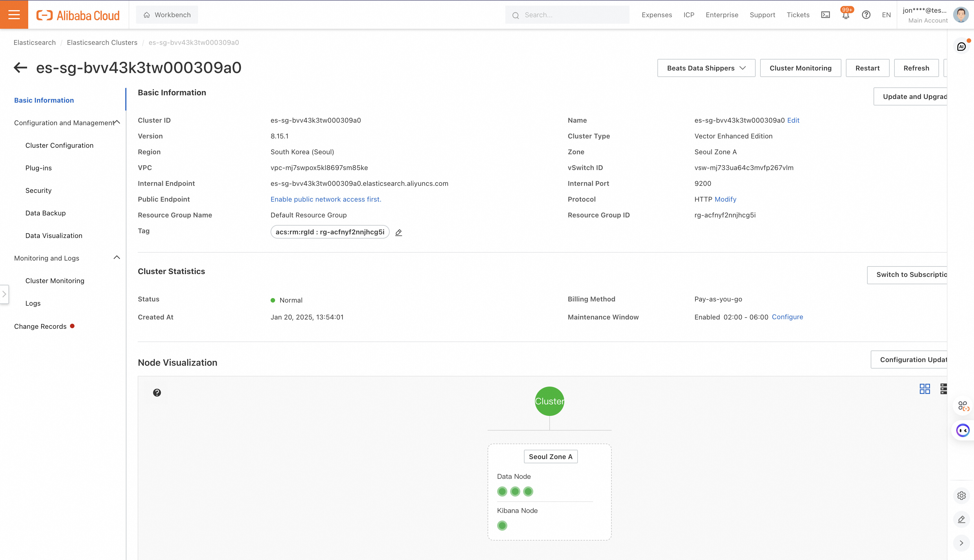Screen dimensions: 974x560
Task: Open the Beats Data Shippers dropdown
Action: click(706, 68)
